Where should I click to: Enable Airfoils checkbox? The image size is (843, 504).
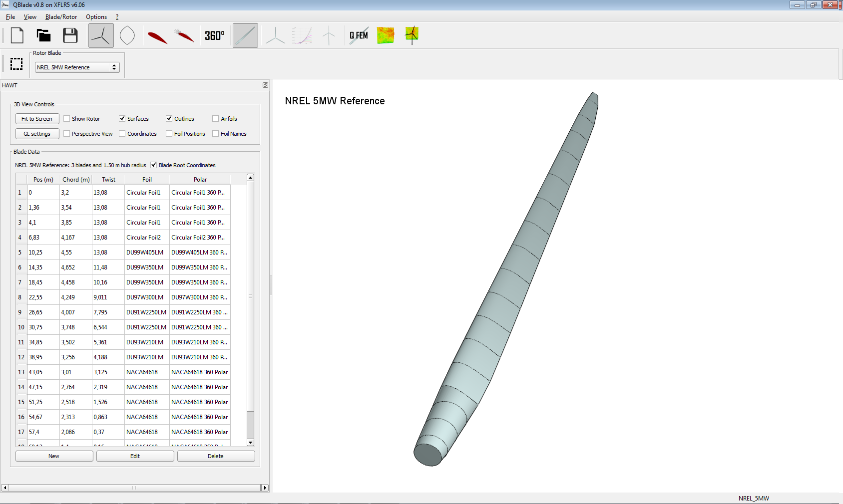tap(215, 119)
